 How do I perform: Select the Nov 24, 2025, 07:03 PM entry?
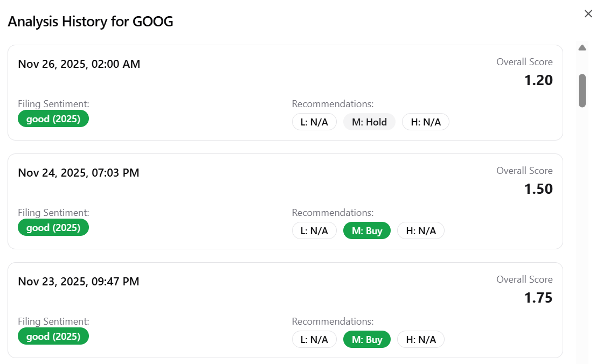pyautogui.click(x=79, y=173)
